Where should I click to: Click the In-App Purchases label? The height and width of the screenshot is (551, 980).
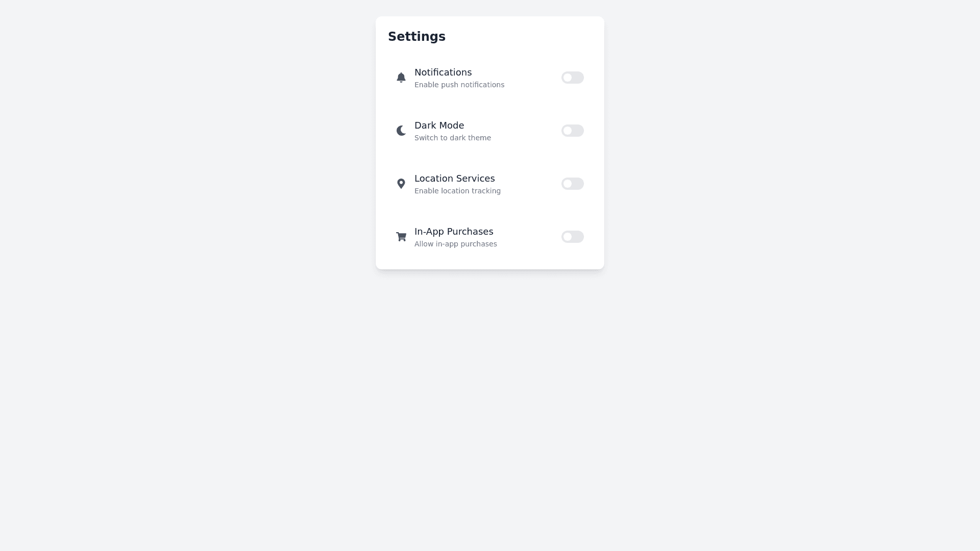pyautogui.click(x=454, y=232)
